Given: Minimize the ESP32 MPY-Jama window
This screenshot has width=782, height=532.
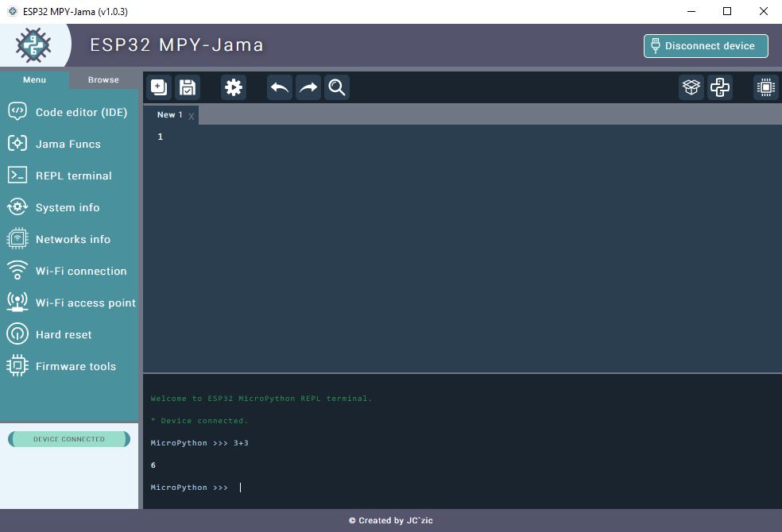Looking at the screenshot, I should (x=691, y=11).
